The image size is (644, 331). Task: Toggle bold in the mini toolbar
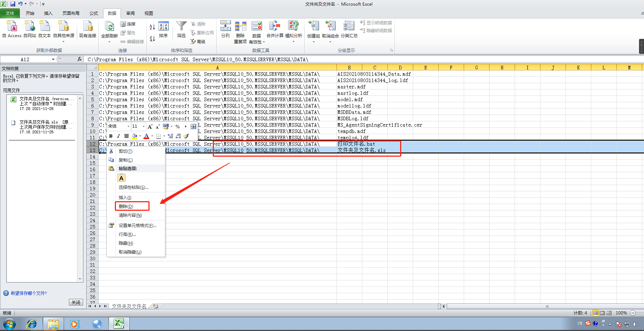coord(111,136)
